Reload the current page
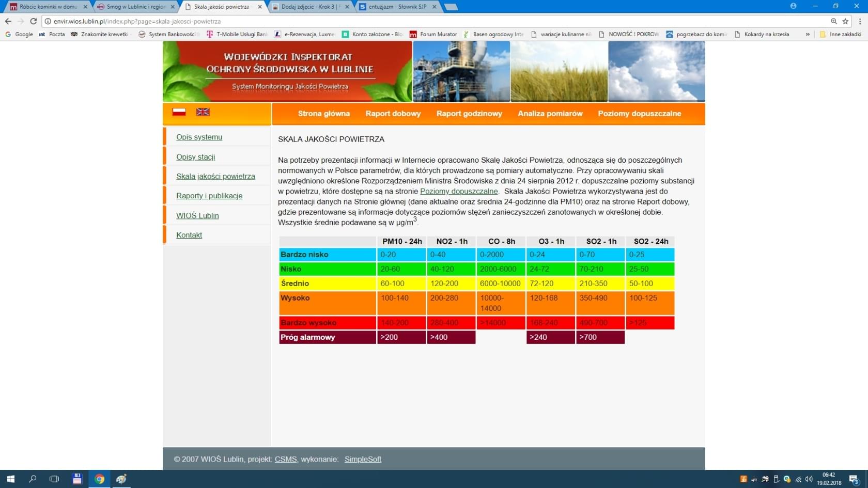 coord(34,21)
